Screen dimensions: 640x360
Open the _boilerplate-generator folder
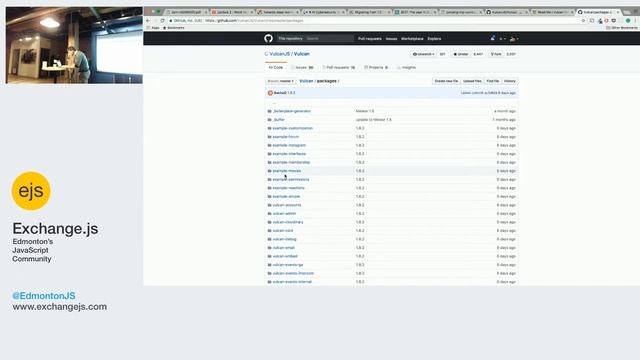tap(291, 111)
